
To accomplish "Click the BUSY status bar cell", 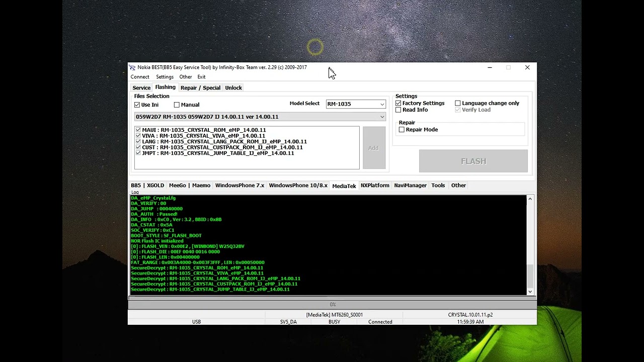I will coord(334,322).
